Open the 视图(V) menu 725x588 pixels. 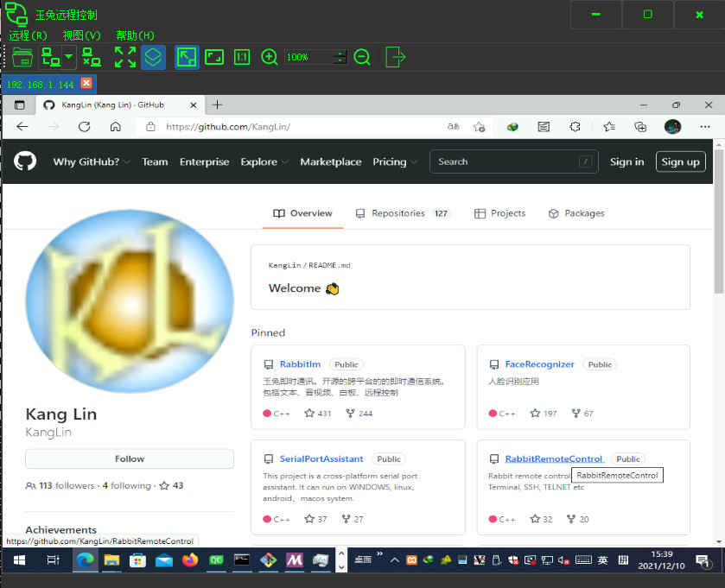81,35
